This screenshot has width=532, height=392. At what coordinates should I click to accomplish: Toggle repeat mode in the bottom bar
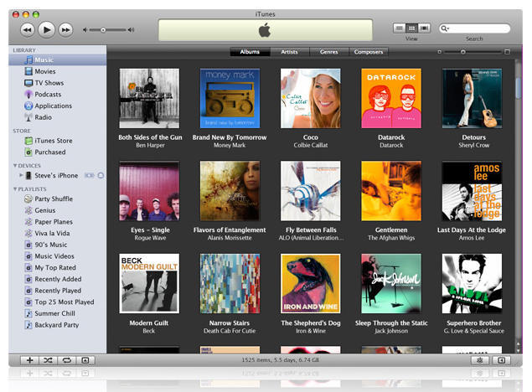67,360
